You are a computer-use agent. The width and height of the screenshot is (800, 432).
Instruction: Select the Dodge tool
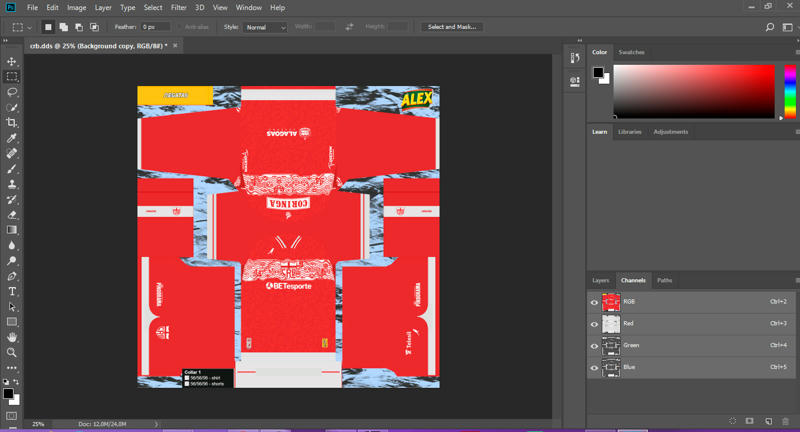[12, 261]
